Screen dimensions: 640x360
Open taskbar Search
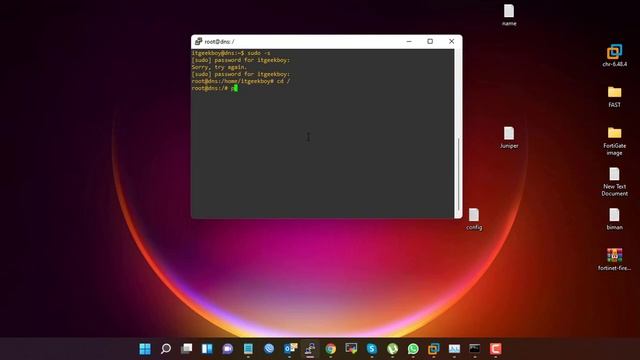(166, 349)
